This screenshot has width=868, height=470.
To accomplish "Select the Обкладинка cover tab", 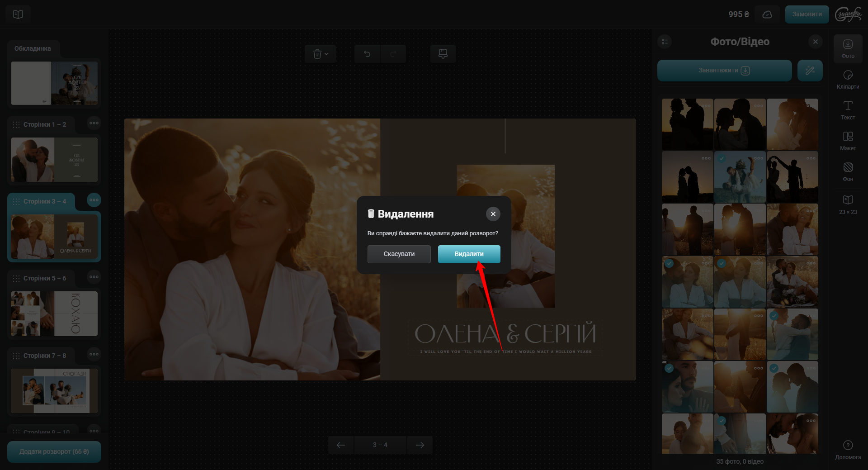I will tap(33, 48).
